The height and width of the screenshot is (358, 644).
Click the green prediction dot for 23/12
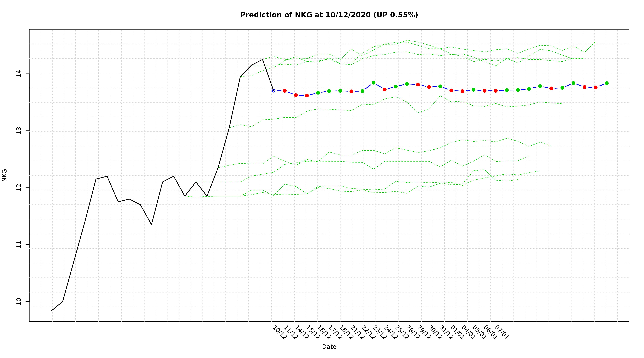(374, 83)
